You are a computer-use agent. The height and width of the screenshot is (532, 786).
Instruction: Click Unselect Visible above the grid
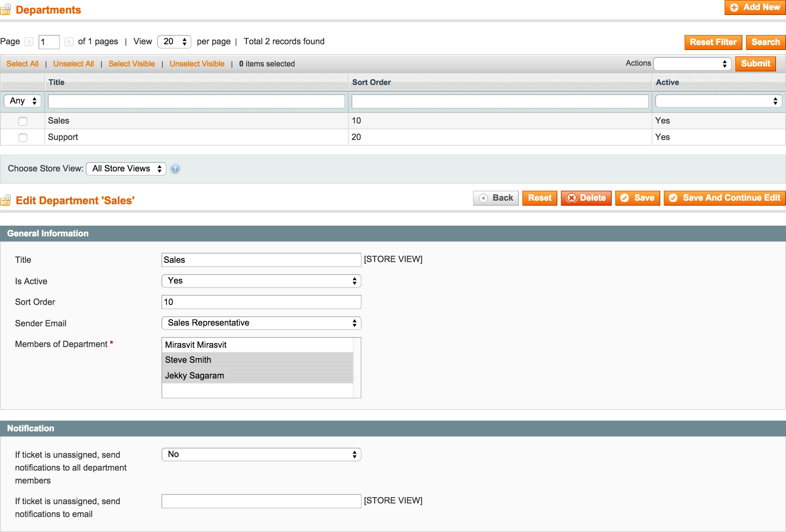tap(197, 64)
